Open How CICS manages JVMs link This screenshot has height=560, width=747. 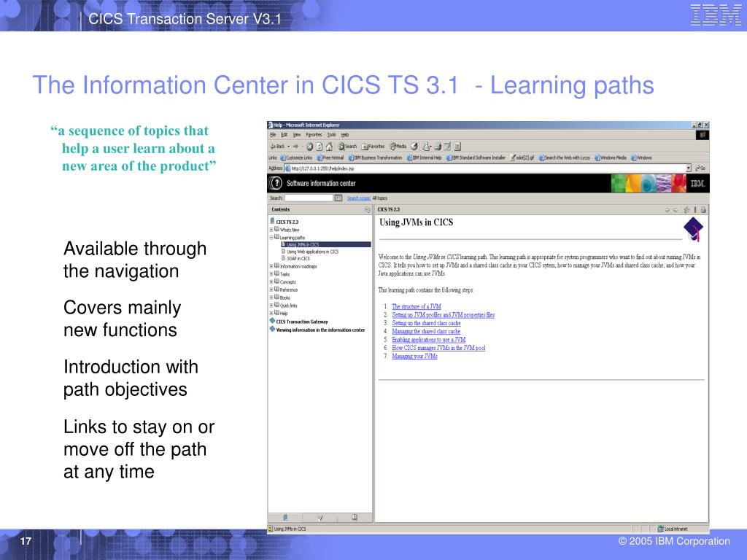[438, 348]
